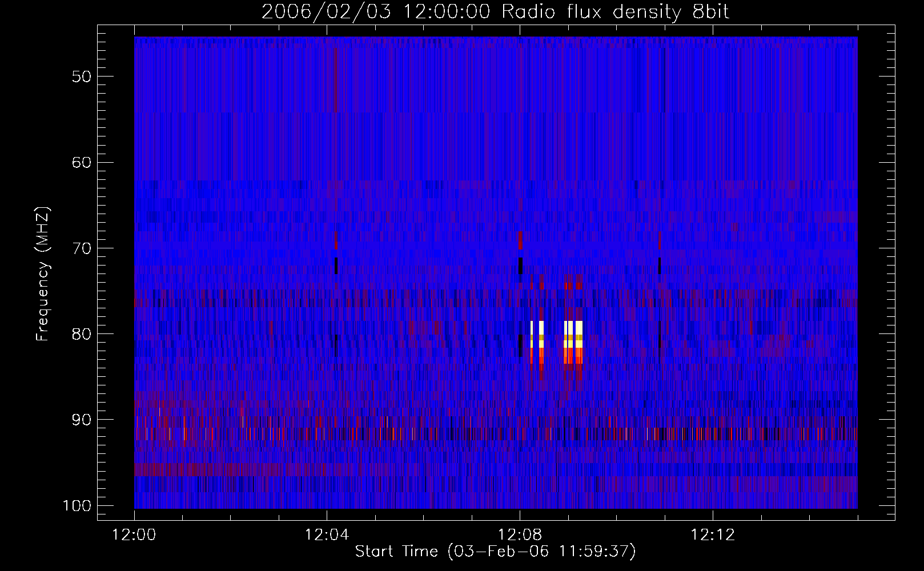This screenshot has width=924, height=571.
Task: Click the "Frequency (MHZ)" axis label
Action: tap(43, 274)
